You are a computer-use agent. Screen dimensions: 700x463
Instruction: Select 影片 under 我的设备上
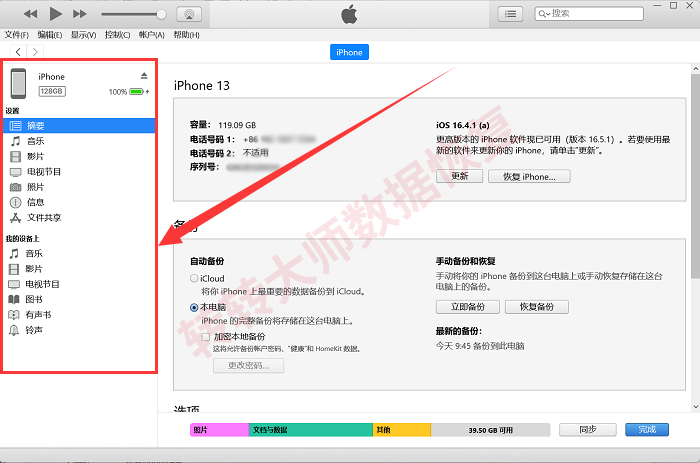[x=79, y=269]
